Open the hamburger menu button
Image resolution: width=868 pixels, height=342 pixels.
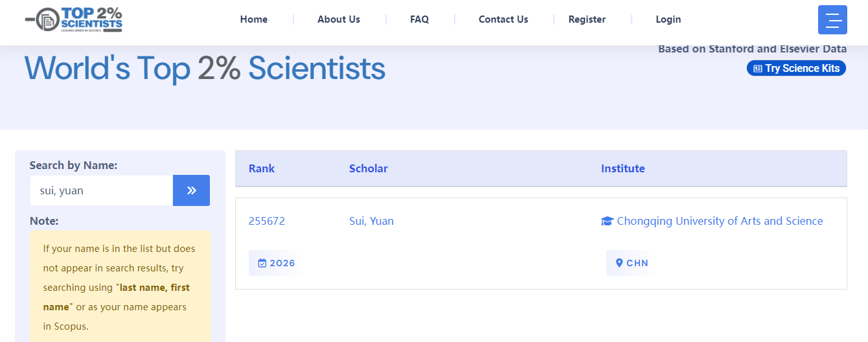832,19
